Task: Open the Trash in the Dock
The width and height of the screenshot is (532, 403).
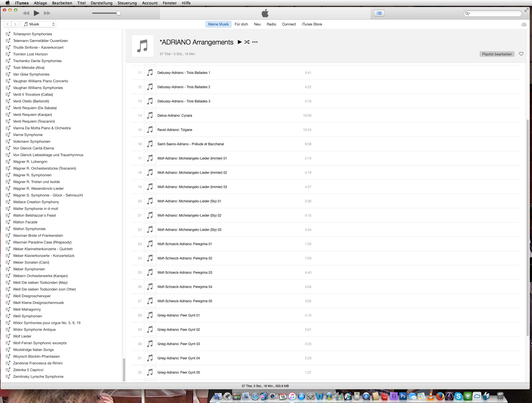Action: tap(500, 396)
